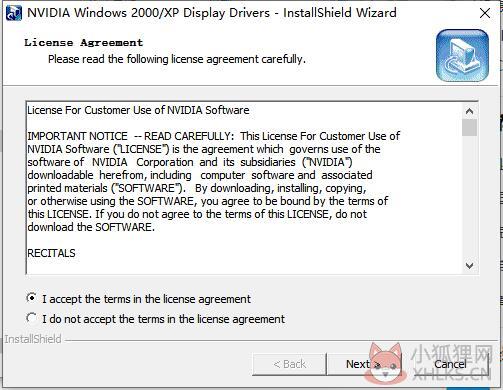Click the license scrollbar down arrow
This screenshot has width=503, height=390.
click(469, 266)
